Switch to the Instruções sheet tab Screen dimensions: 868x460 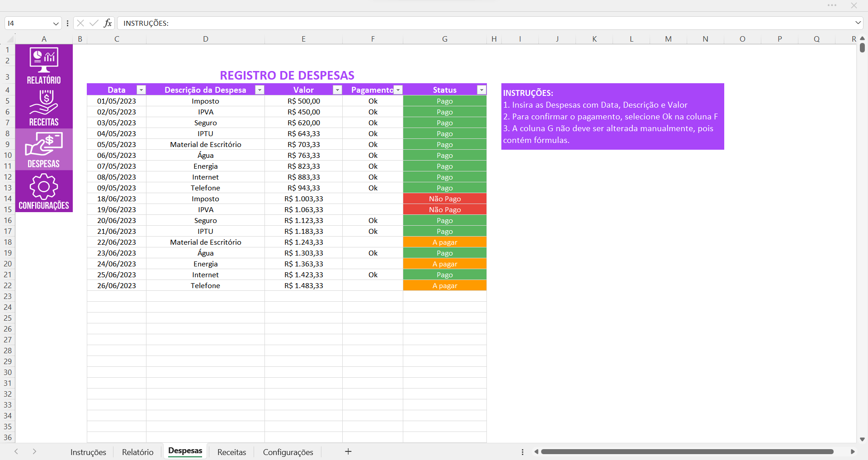[88, 452]
